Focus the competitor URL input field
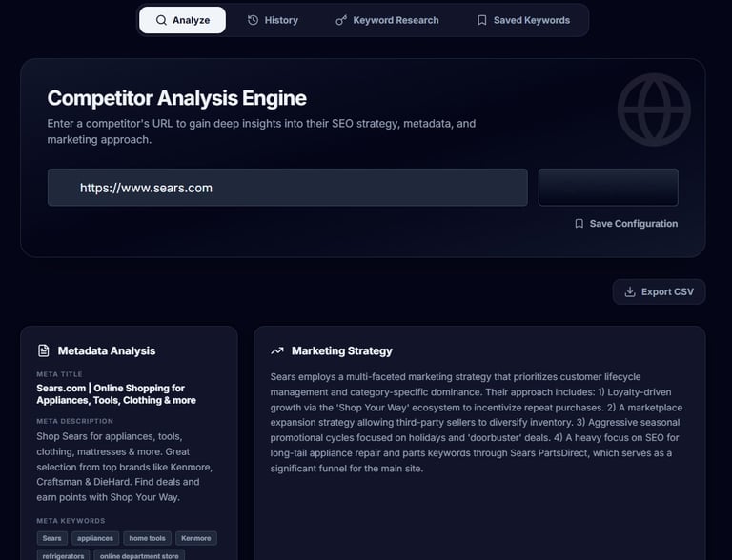 (288, 188)
